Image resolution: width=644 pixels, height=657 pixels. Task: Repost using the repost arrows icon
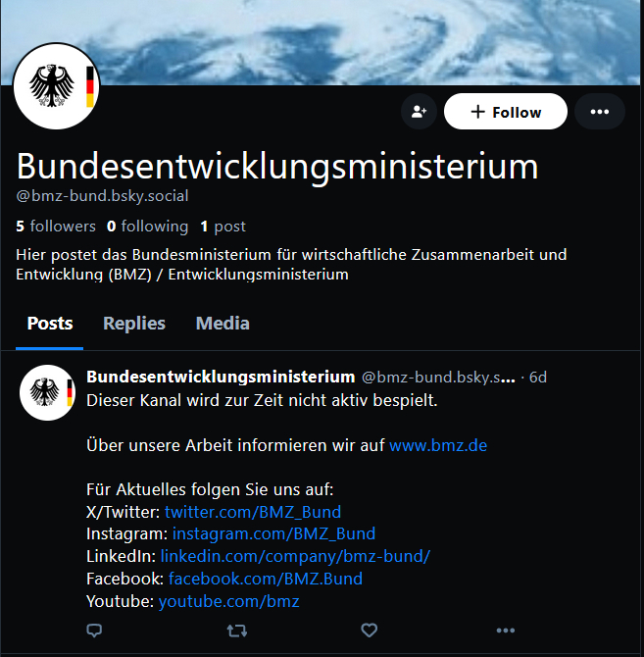237,631
